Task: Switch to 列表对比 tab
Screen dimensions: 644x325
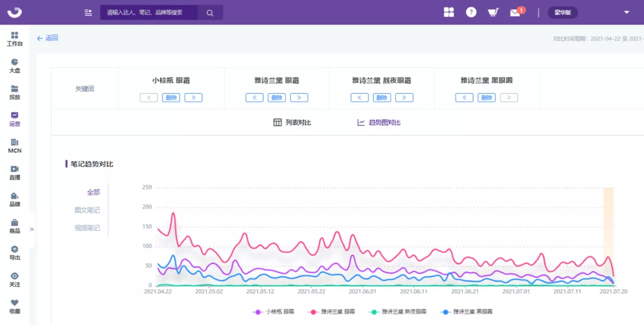Action: point(292,122)
